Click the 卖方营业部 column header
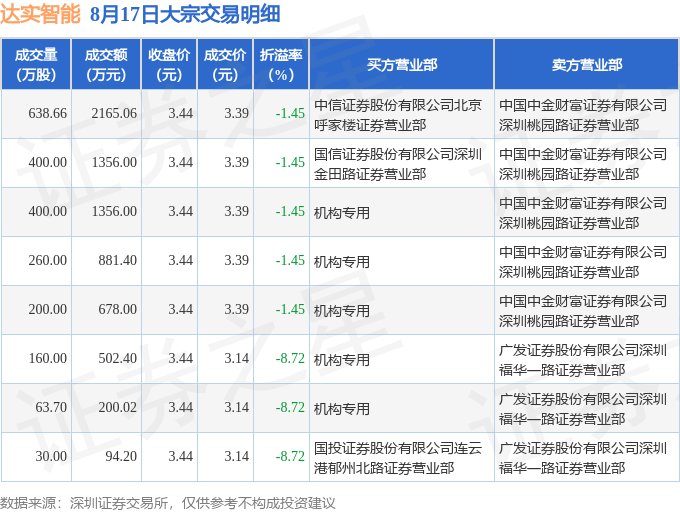The width and height of the screenshot is (680, 512). tap(587, 64)
